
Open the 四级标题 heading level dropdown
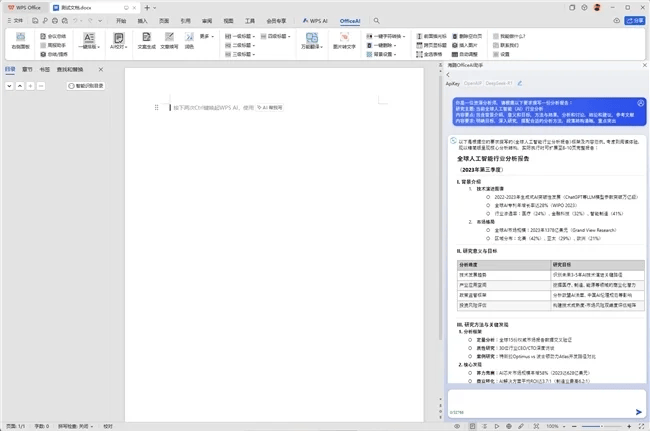276,36
